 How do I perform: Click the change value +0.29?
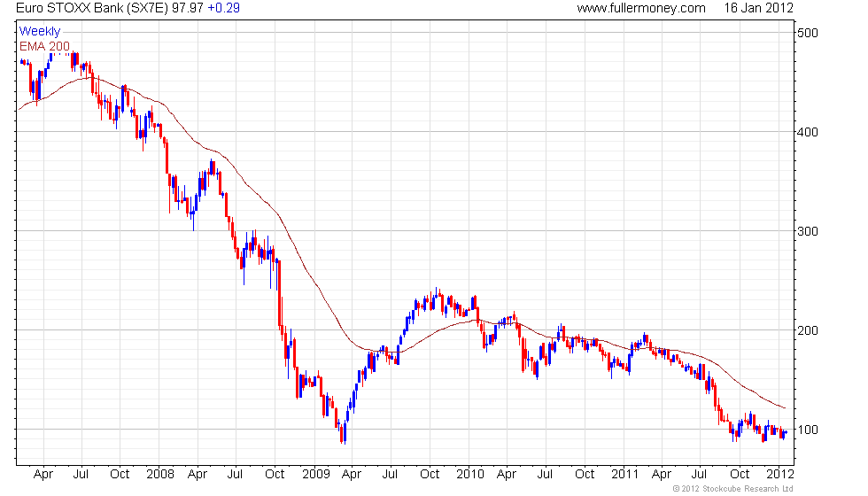pos(223,8)
